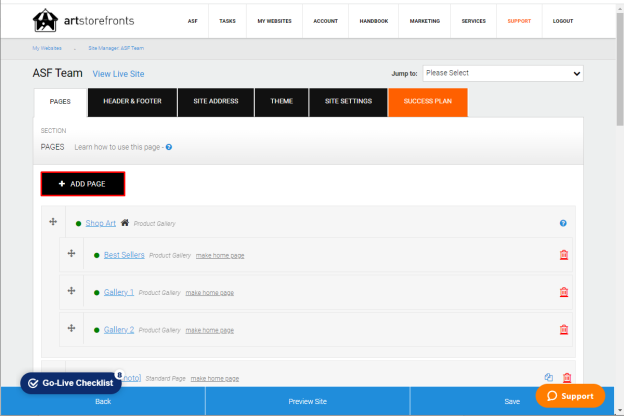Open the Best Sellers page link

click(124, 255)
